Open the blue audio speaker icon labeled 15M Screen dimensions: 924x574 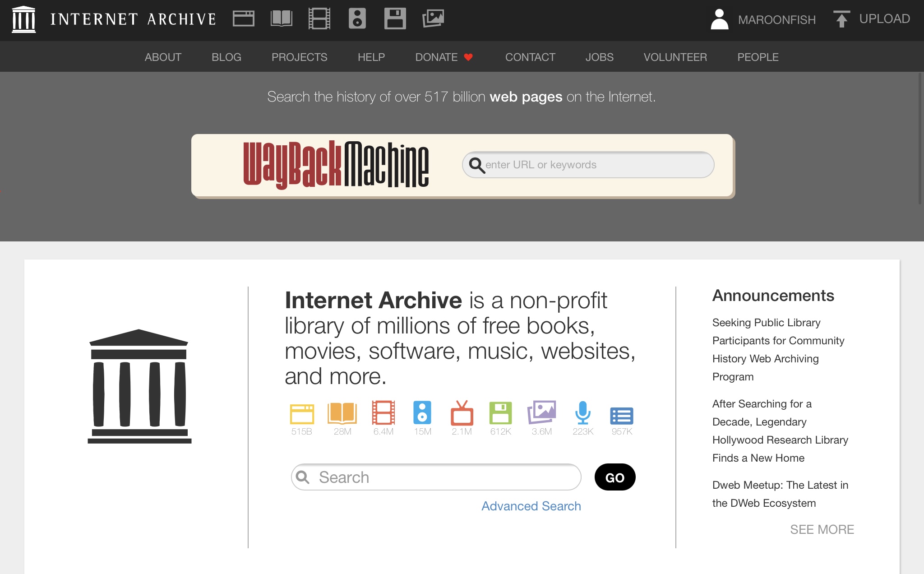422,412
